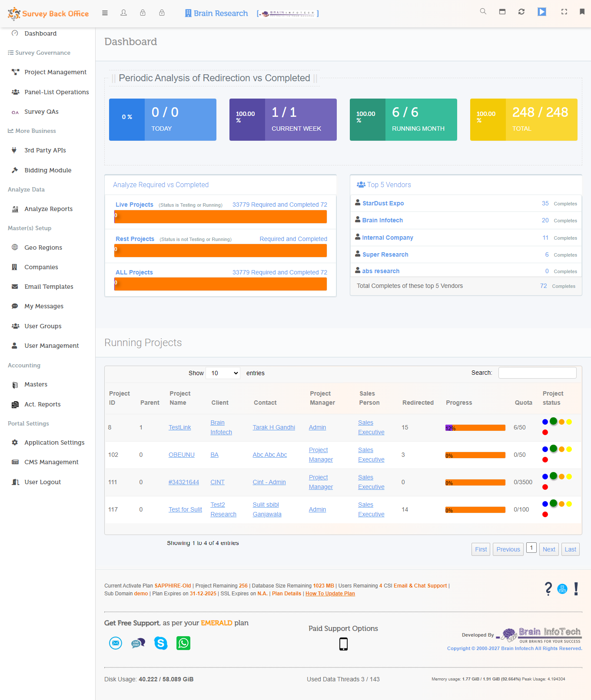Click the Last pagination button
The width and height of the screenshot is (591, 700).
(570, 549)
